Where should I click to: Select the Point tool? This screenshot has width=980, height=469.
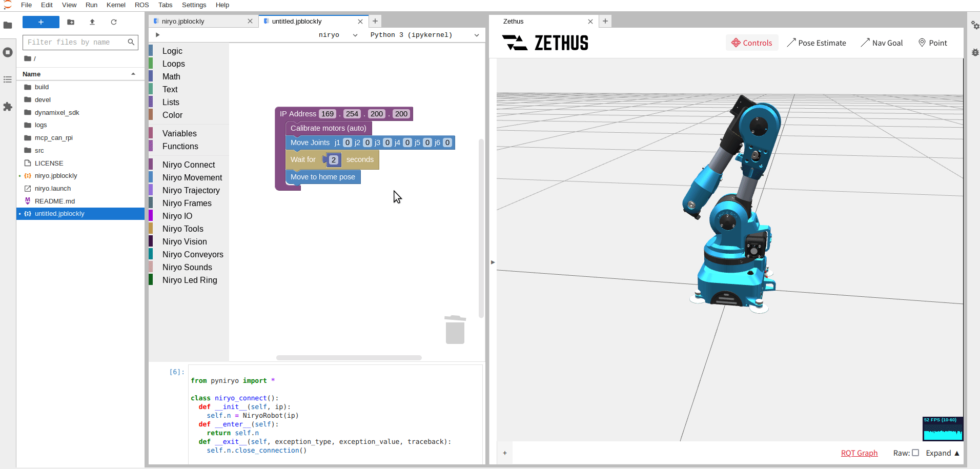coord(933,43)
